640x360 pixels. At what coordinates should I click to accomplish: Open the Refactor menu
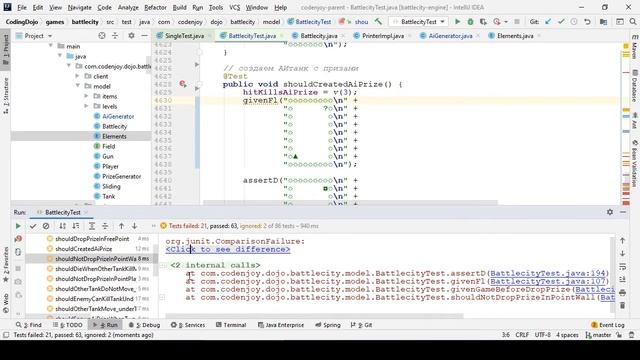coord(155,7)
